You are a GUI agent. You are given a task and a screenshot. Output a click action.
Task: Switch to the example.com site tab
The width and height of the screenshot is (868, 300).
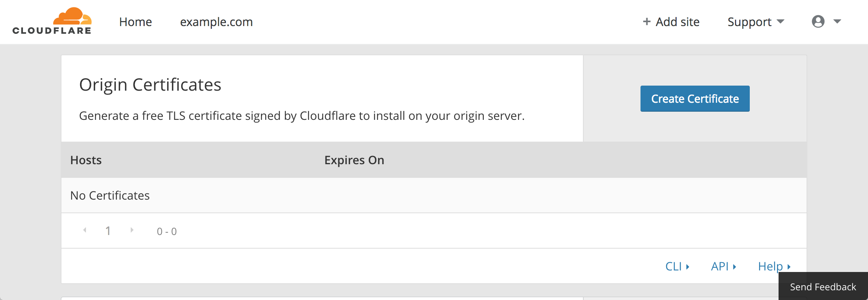point(216,22)
